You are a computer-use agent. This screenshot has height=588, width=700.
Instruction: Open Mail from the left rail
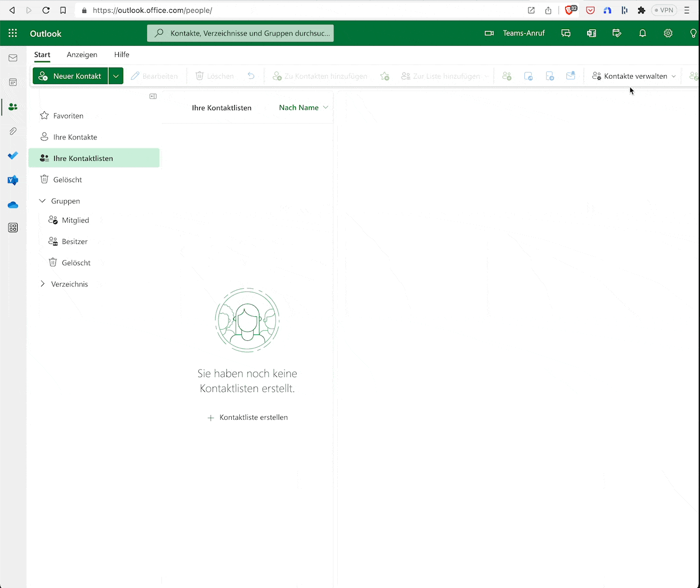[13, 58]
